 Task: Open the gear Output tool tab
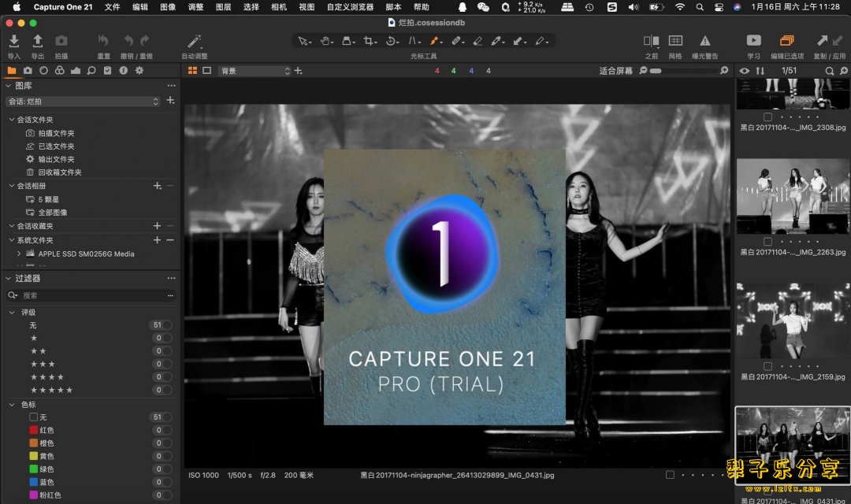(x=139, y=71)
